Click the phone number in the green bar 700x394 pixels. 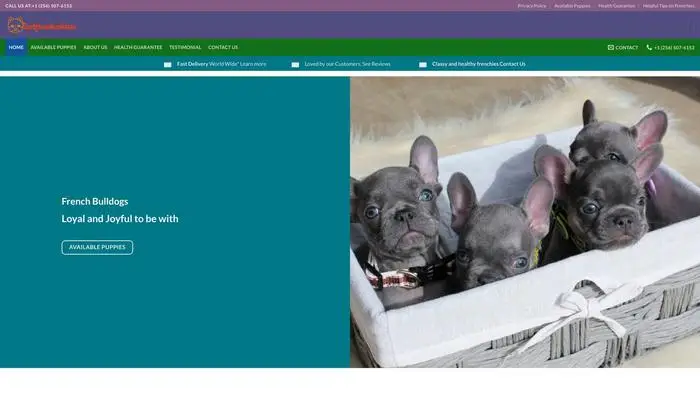click(x=674, y=47)
